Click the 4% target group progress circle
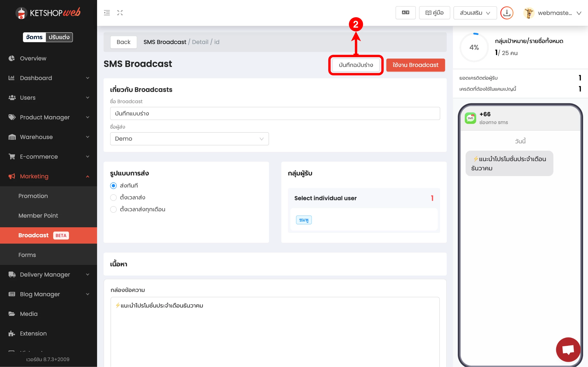The image size is (588, 367). pos(474,48)
